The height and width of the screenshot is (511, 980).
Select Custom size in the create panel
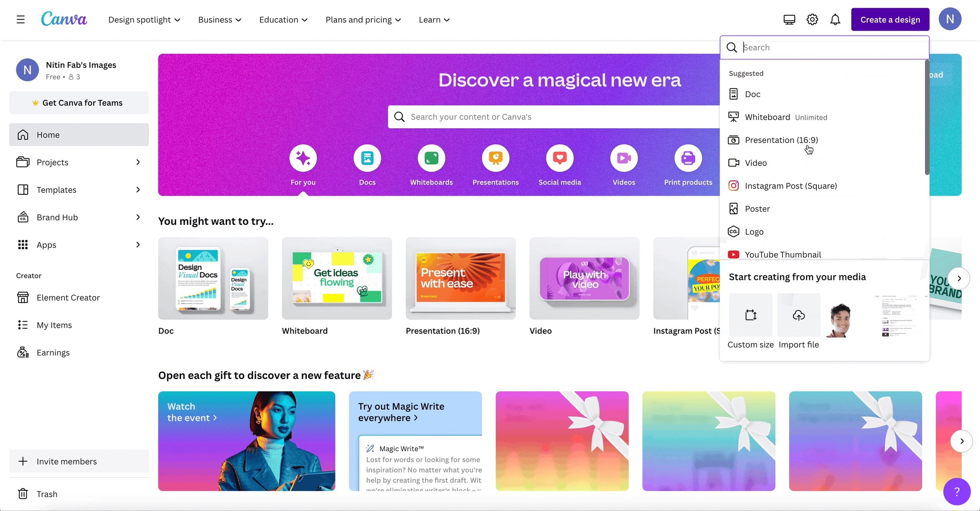click(750, 315)
